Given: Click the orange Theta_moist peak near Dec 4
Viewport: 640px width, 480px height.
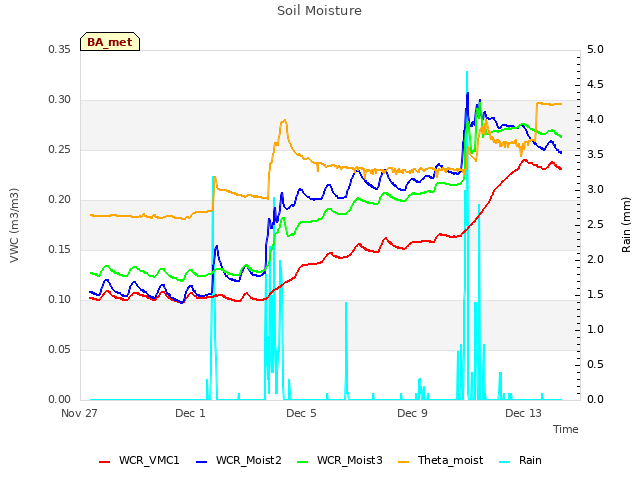Looking at the screenshot, I should (284, 120).
